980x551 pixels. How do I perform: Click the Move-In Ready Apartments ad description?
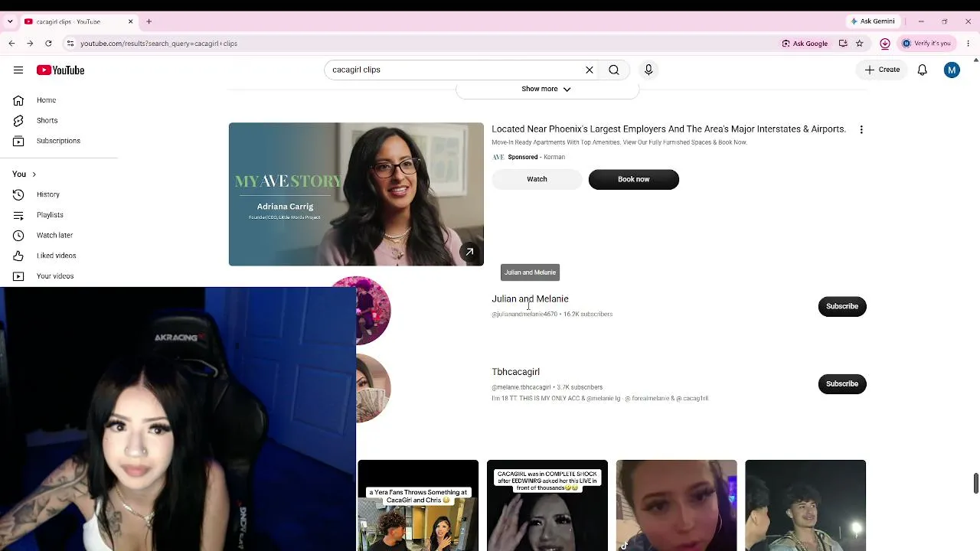pos(619,142)
